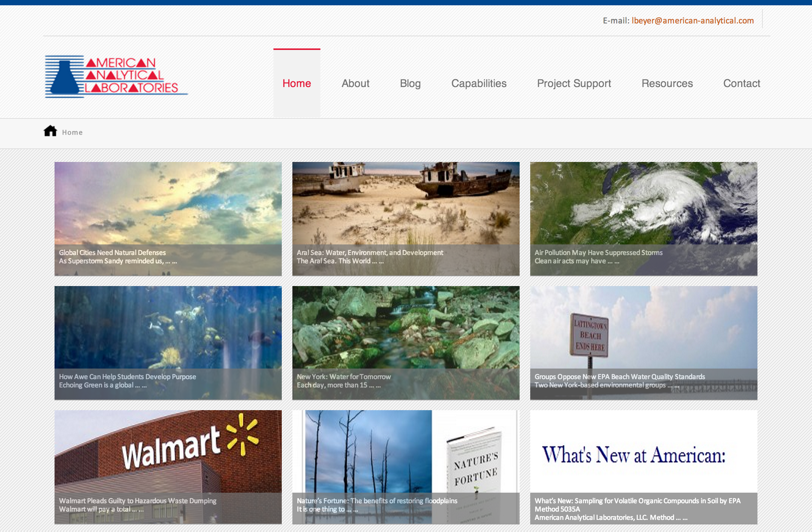Open the Capabilities menu item

(x=479, y=83)
